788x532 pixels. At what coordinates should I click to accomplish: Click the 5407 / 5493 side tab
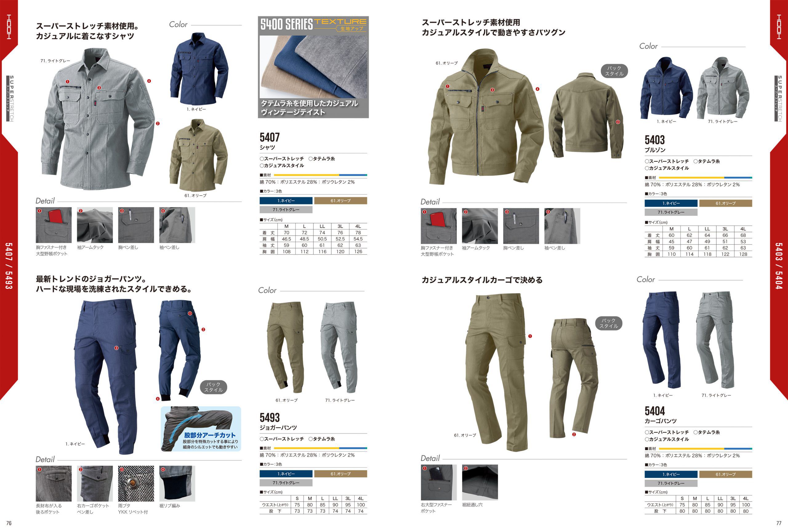pos(9,266)
